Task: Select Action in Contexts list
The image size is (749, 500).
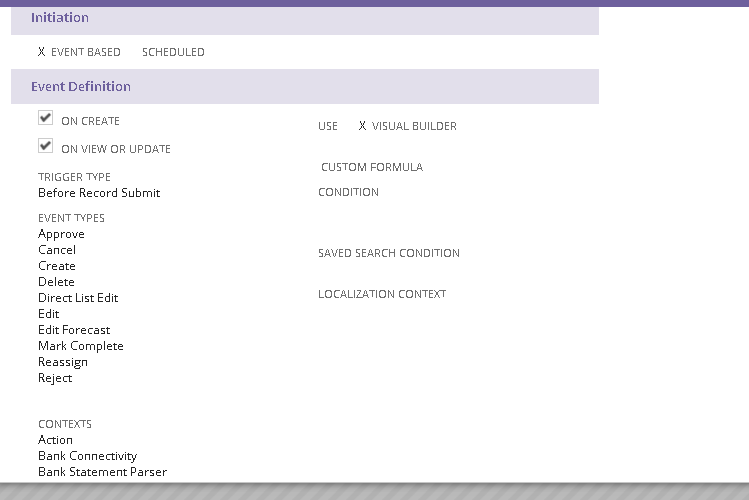Action: pos(55,440)
